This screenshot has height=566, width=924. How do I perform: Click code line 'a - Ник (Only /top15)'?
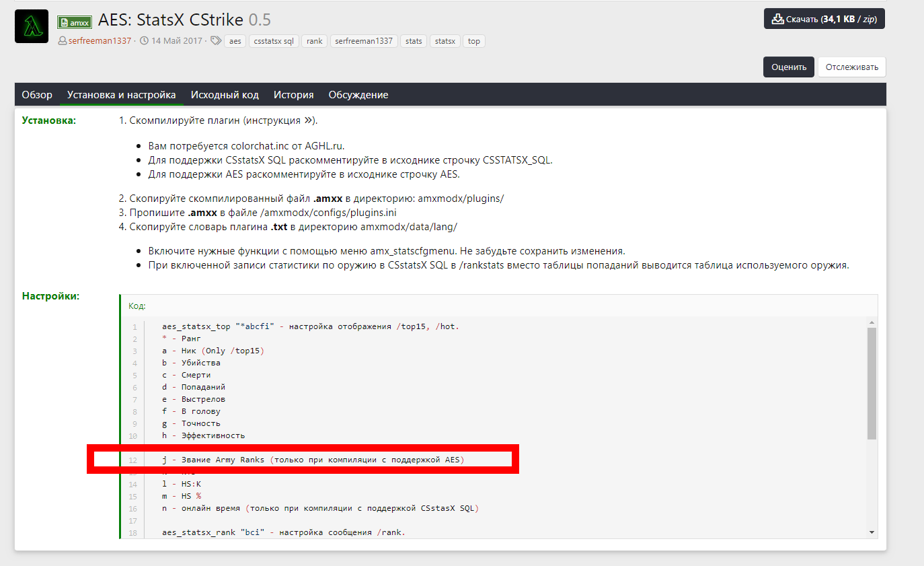pyautogui.click(x=213, y=351)
